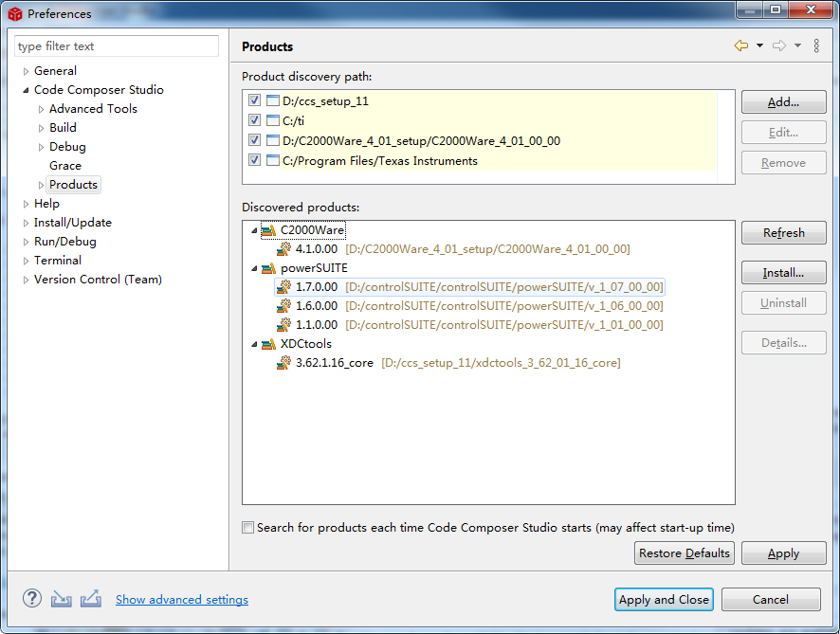The height and width of the screenshot is (634, 840).
Task: Select Grace in the preferences tree
Action: click(65, 166)
